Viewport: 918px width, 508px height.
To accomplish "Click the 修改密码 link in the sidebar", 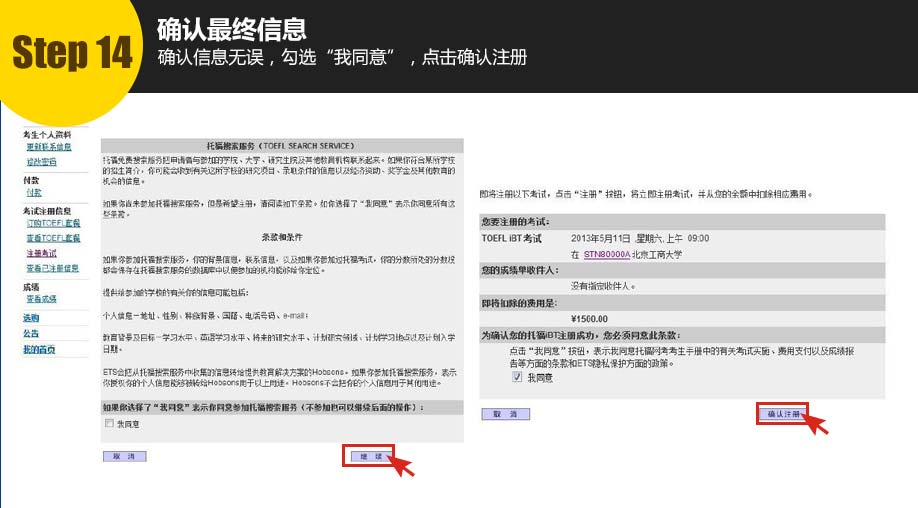I will pyautogui.click(x=41, y=161).
